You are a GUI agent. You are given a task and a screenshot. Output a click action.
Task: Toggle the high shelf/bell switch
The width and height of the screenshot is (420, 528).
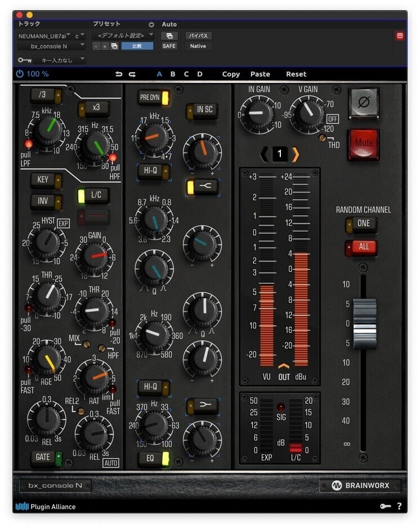pyautogui.click(x=203, y=186)
